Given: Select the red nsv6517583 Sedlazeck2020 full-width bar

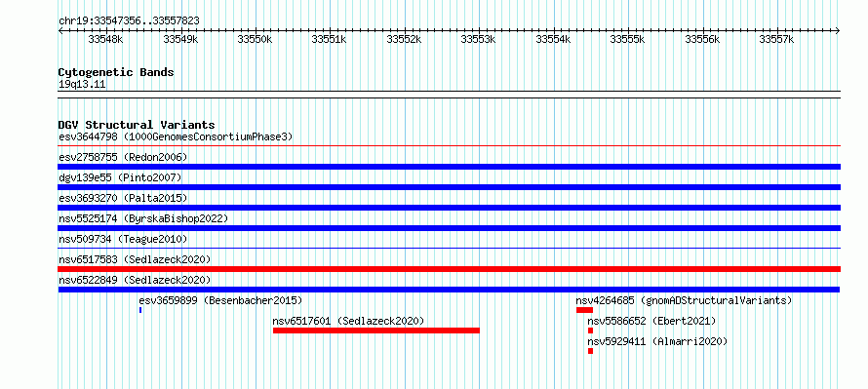Looking at the screenshot, I should point(449,269).
